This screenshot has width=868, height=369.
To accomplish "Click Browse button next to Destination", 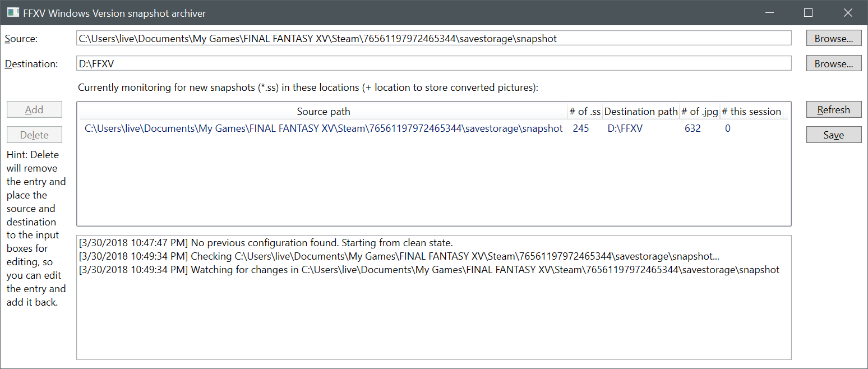I will [834, 63].
